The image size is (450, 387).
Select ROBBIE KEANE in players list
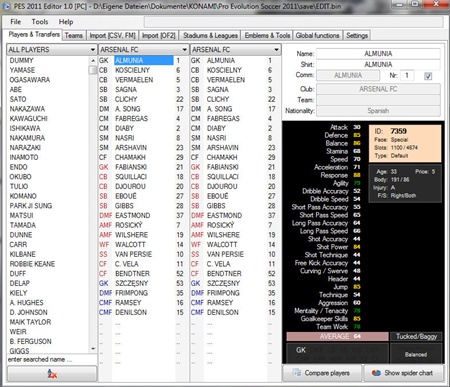tap(32, 264)
